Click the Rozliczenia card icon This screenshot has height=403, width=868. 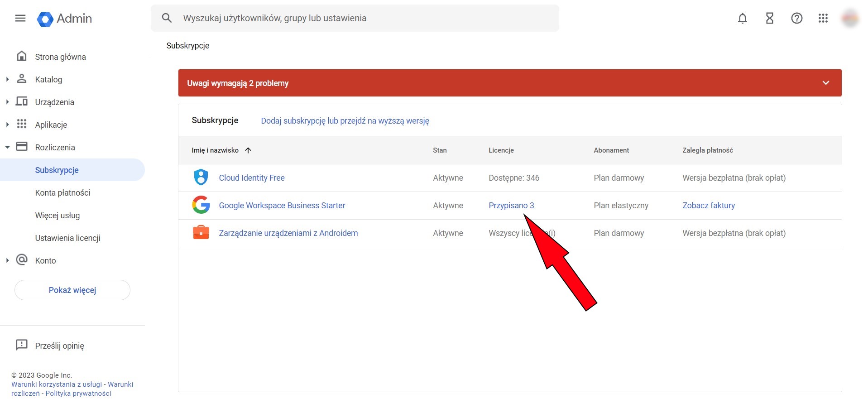click(22, 147)
